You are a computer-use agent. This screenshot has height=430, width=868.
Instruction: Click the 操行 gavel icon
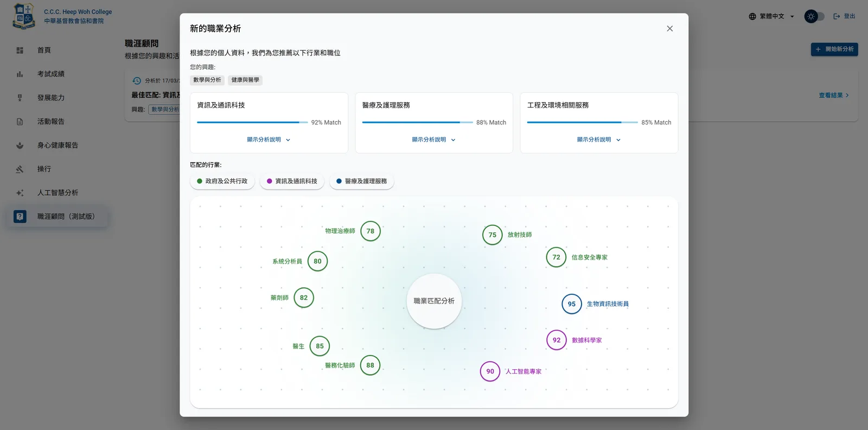[x=20, y=169]
